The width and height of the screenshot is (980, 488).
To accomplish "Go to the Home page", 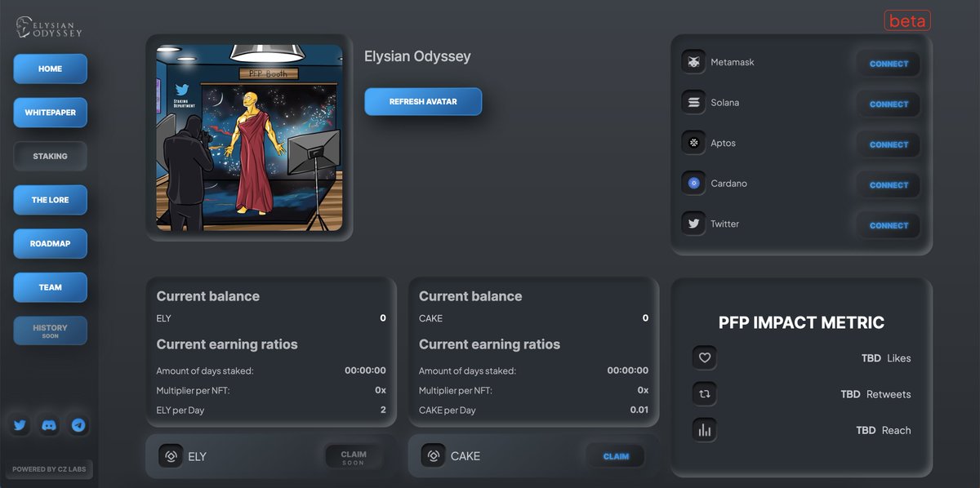I will click(x=50, y=69).
